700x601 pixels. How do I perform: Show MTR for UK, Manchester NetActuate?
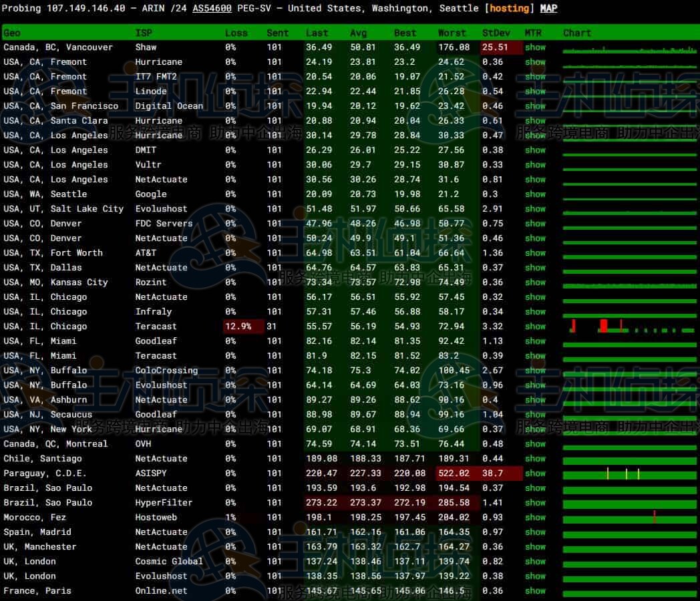(535, 547)
